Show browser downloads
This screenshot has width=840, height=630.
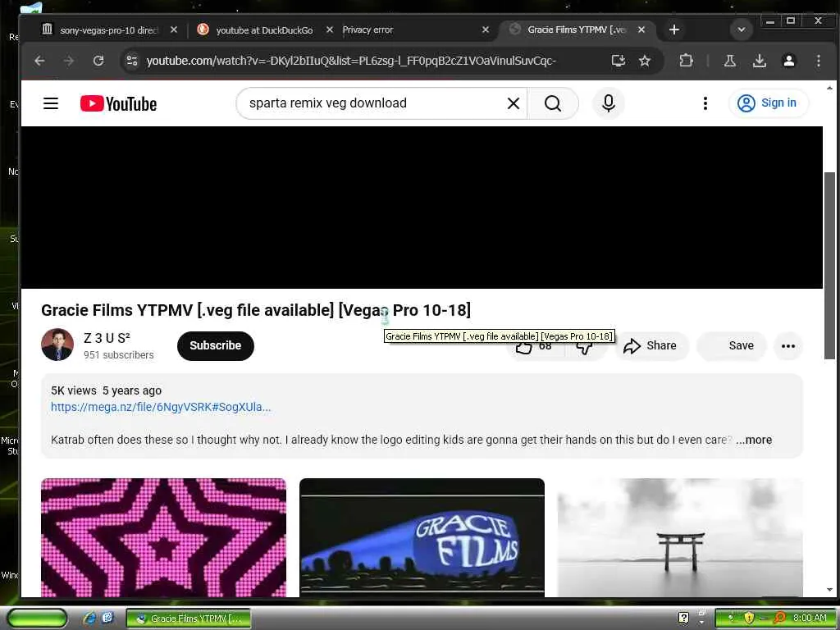pyautogui.click(x=759, y=61)
